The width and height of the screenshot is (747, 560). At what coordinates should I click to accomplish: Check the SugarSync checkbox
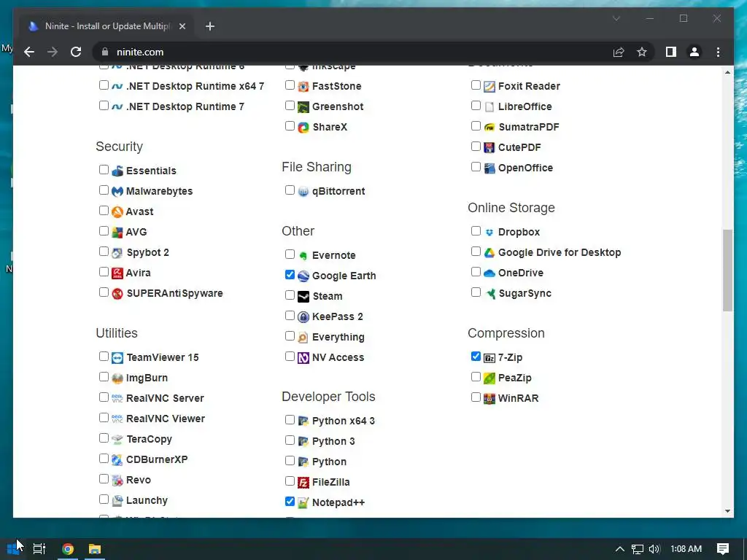click(476, 292)
